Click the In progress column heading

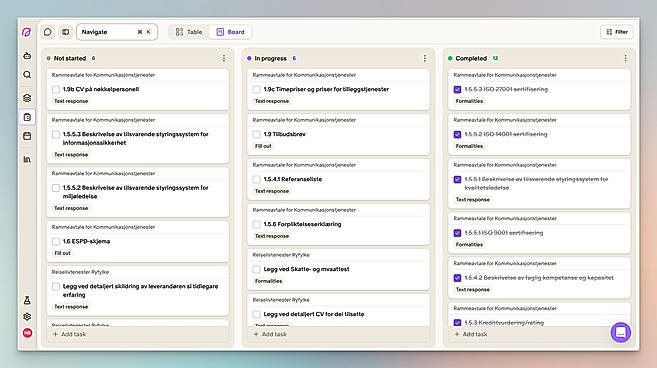pos(270,58)
